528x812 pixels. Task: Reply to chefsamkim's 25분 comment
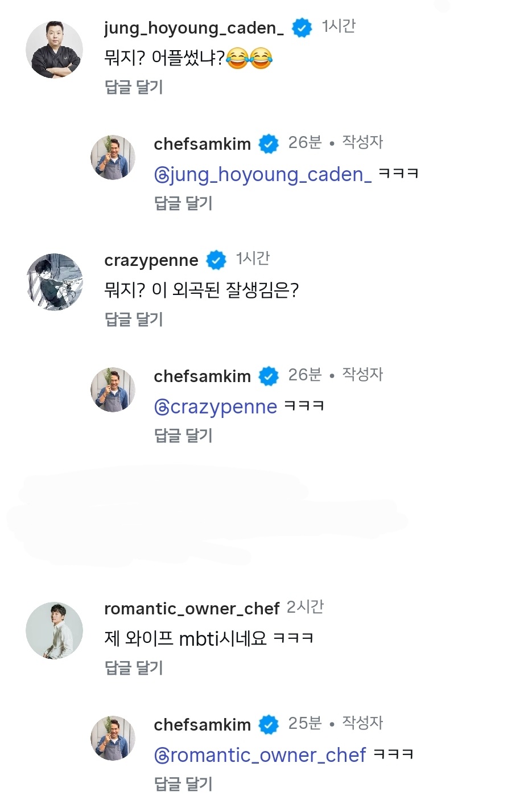click(x=183, y=784)
